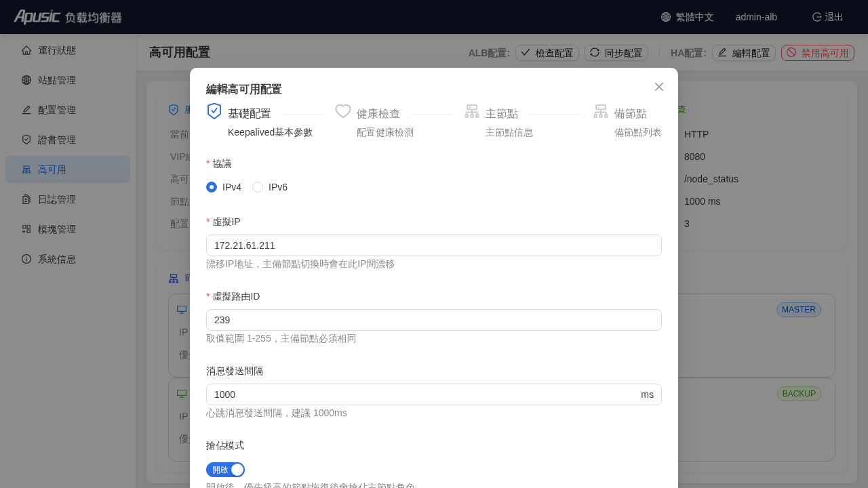Click the 虛擬IP input field
The height and width of the screenshot is (488, 868).
pos(434,245)
